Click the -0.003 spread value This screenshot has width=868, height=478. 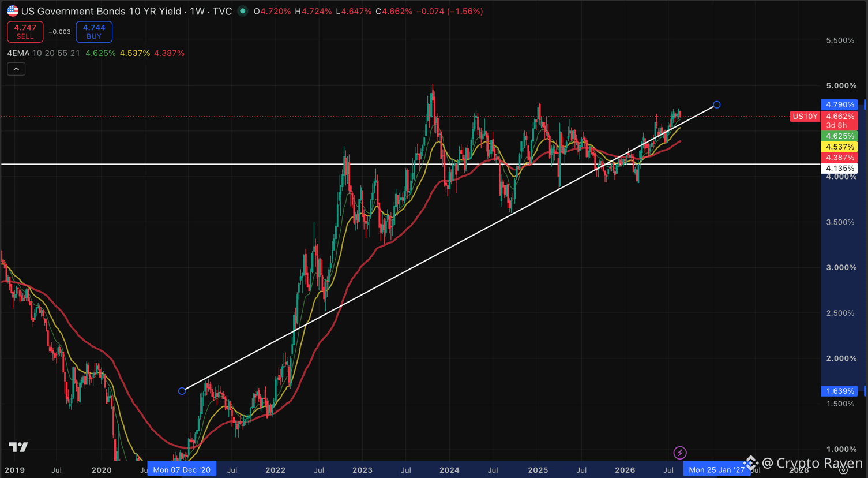[59, 32]
